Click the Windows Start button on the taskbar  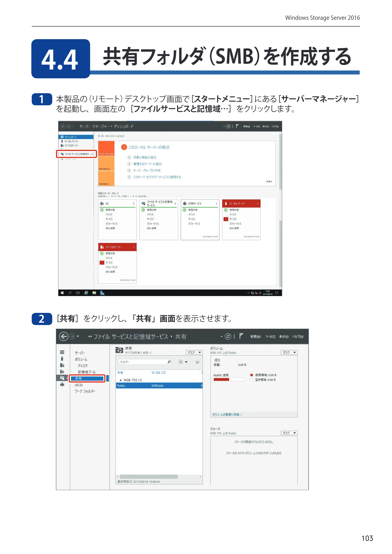coord(62,293)
